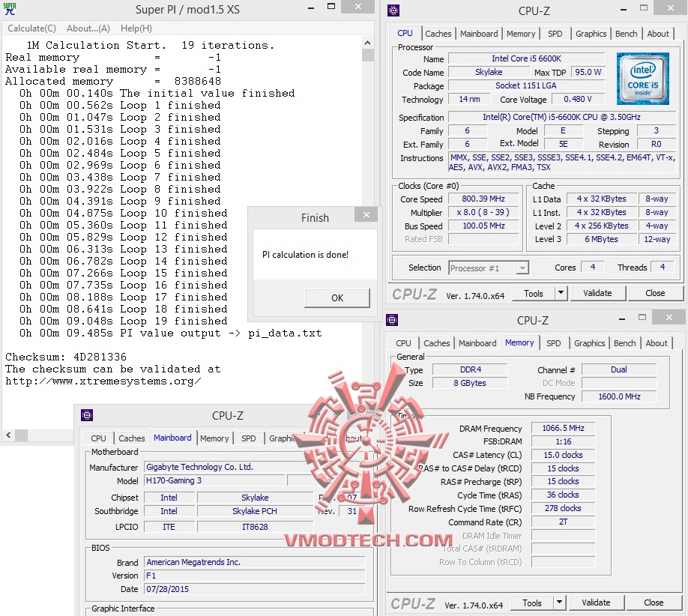Click the CPU-Z icon in Mainboard window title
The width and height of the screenshot is (688, 616).
click(87, 415)
